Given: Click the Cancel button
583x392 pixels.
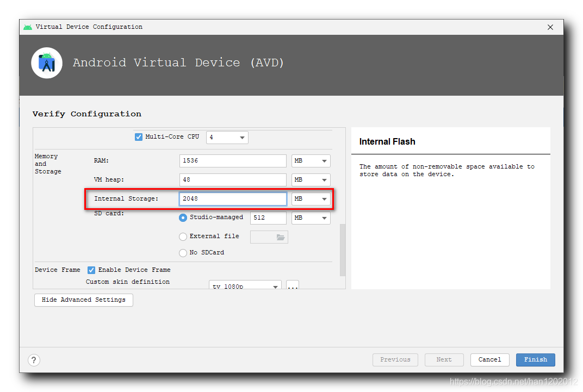Looking at the screenshot, I should click(489, 360).
